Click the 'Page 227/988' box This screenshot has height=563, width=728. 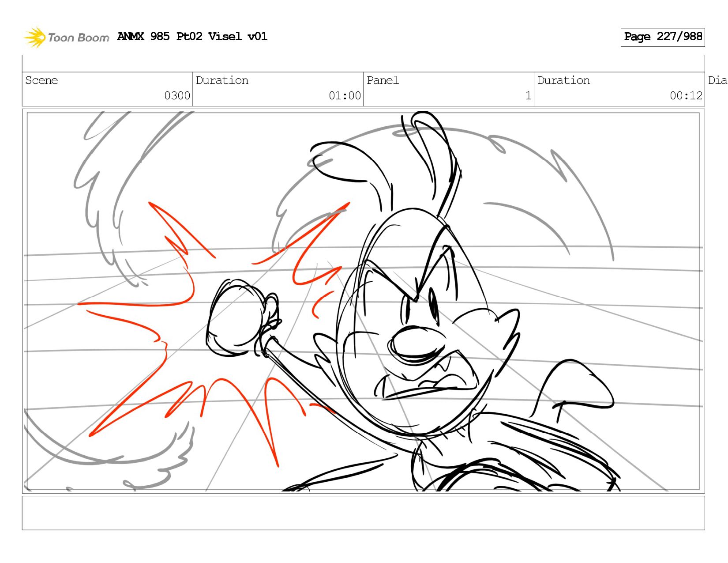tap(663, 37)
